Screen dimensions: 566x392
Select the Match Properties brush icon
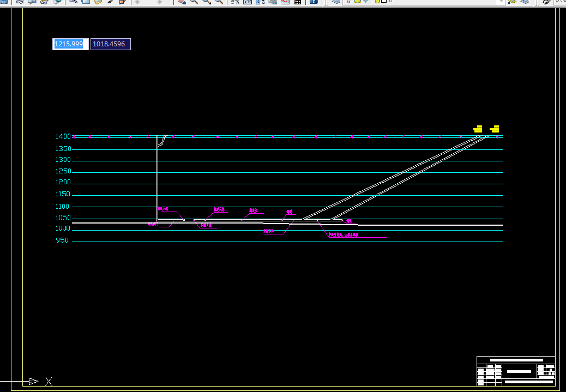[110, 2]
